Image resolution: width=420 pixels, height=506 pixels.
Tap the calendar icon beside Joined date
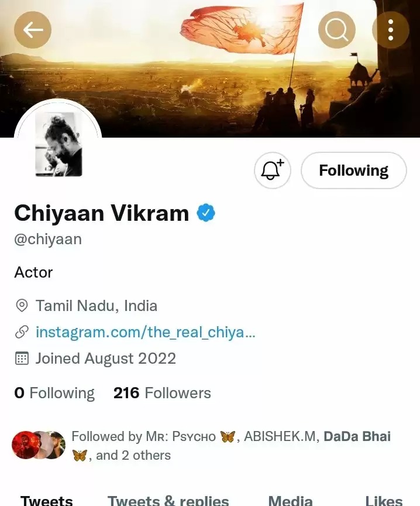[22, 358]
